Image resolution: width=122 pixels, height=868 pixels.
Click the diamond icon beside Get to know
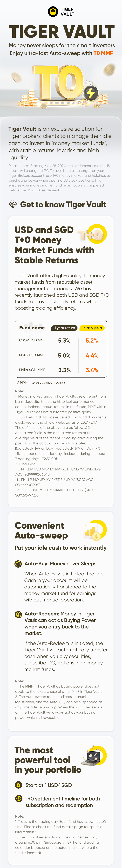pyautogui.click(x=13, y=204)
